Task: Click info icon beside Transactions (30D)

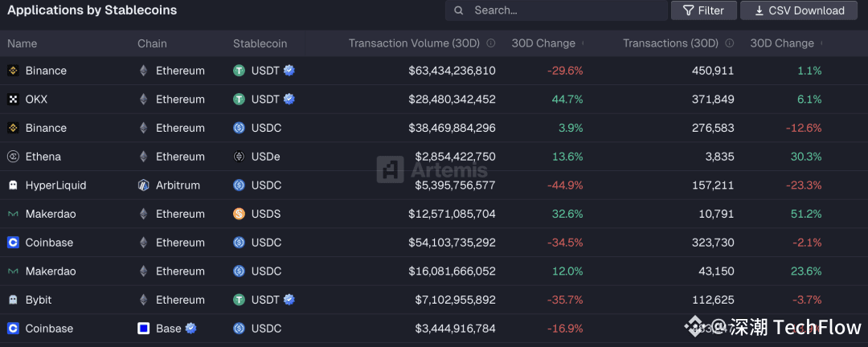Action: (x=730, y=43)
